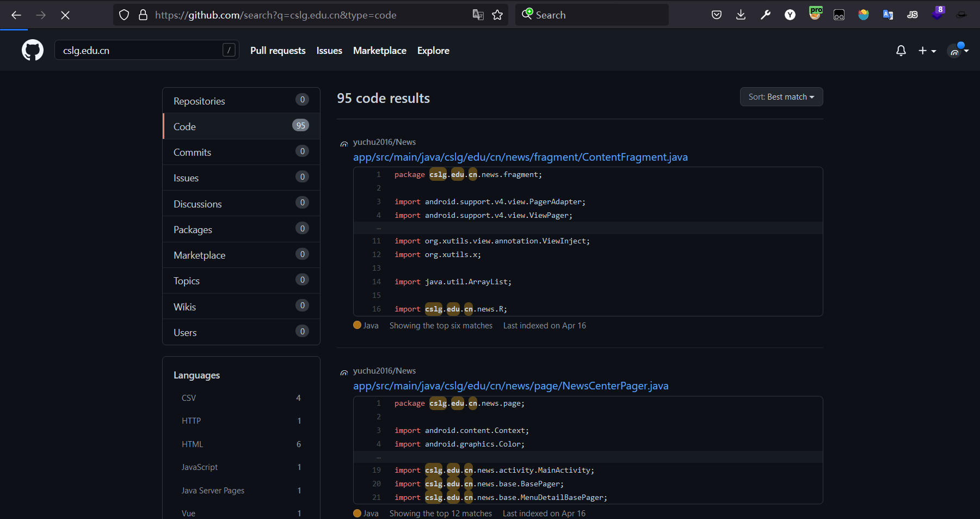Screen dimensions: 980x519
Task: Open Pull requests in the header
Action: click(278, 50)
